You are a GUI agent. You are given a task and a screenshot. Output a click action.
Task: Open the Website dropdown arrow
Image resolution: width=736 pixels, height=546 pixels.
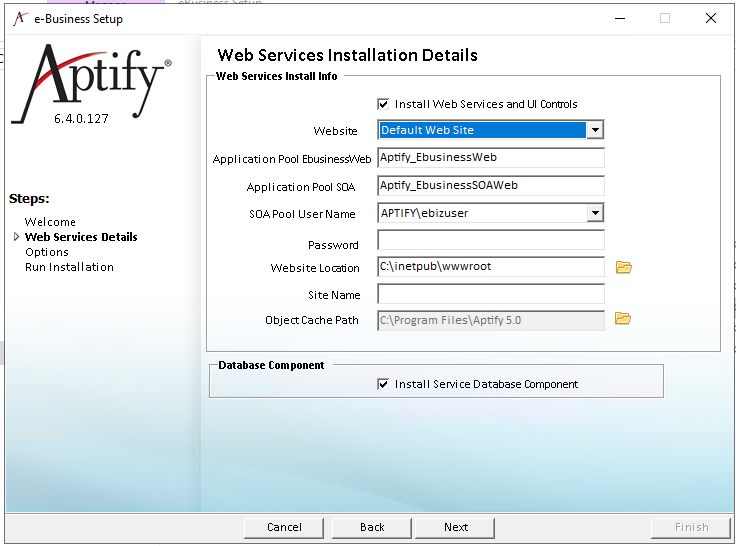595,130
